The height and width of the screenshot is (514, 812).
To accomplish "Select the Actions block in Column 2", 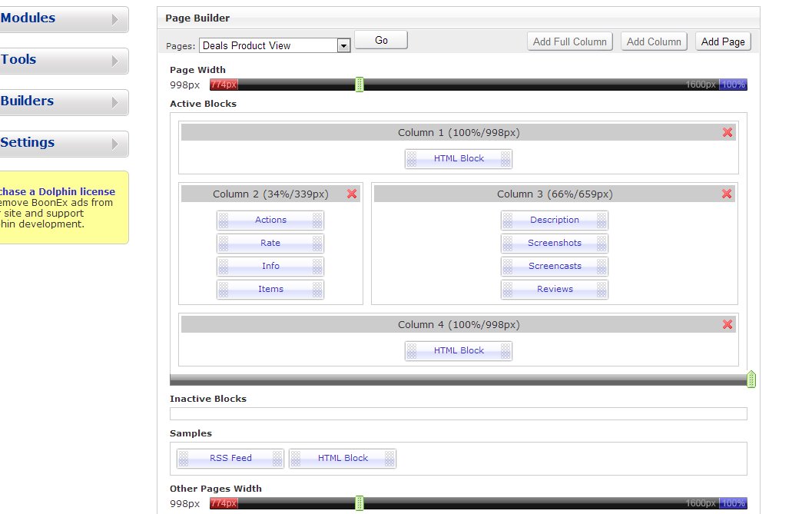I will (270, 221).
